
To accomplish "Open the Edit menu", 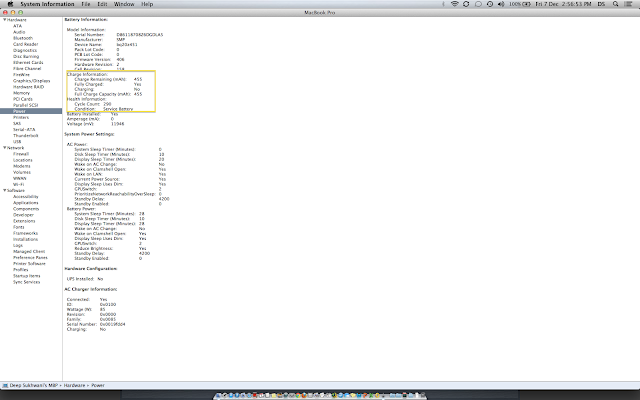I will click(x=102, y=4).
